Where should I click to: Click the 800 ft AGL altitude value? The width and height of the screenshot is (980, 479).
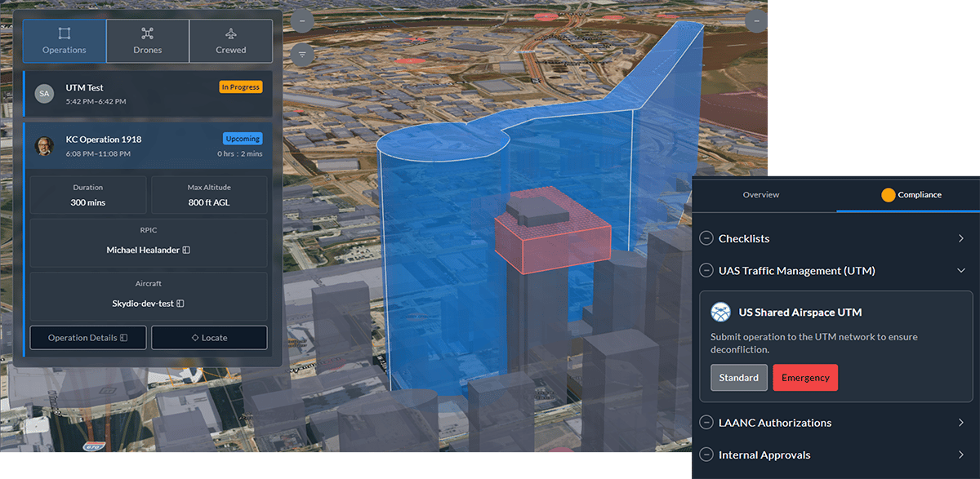pos(209,202)
